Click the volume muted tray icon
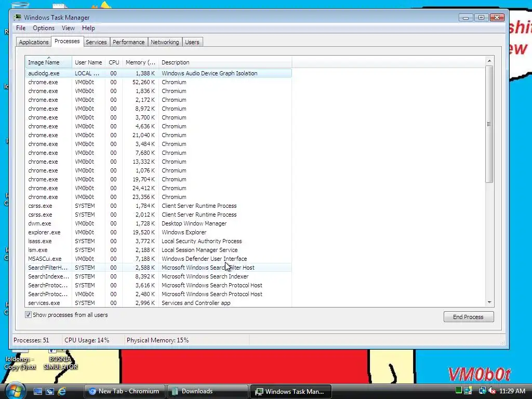The image size is (532, 399). (492, 391)
